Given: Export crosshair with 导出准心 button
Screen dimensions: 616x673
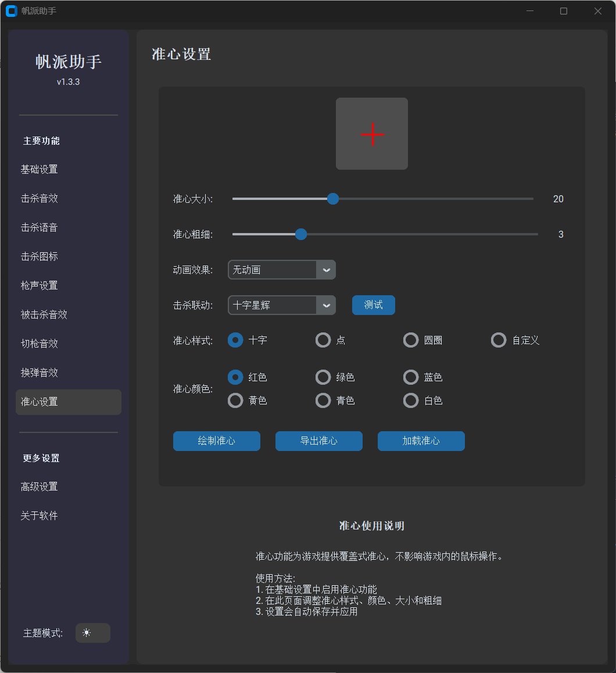Looking at the screenshot, I should [318, 441].
